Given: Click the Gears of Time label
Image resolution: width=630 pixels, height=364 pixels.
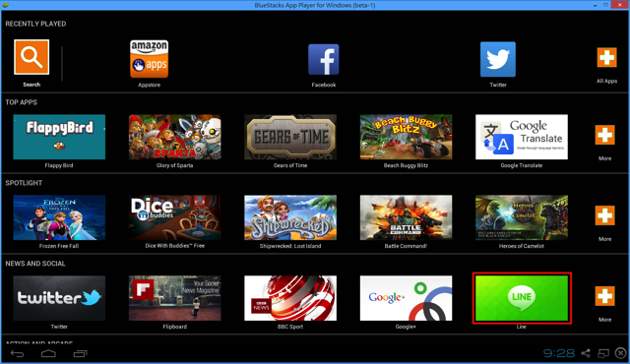Looking at the screenshot, I should (x=290, y=165).
